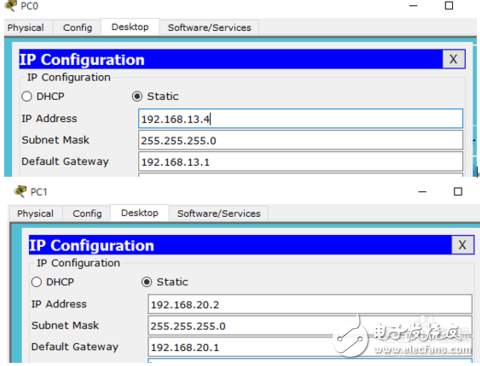Minimize the PC1 window

point(422,192)
